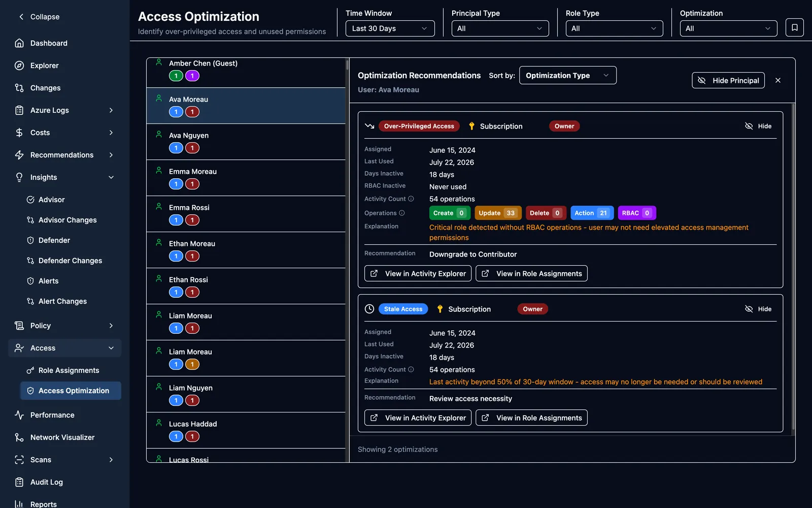
Task: Hide the Over-Privileged Access recommendation
Action: click(x=758, y=126)
